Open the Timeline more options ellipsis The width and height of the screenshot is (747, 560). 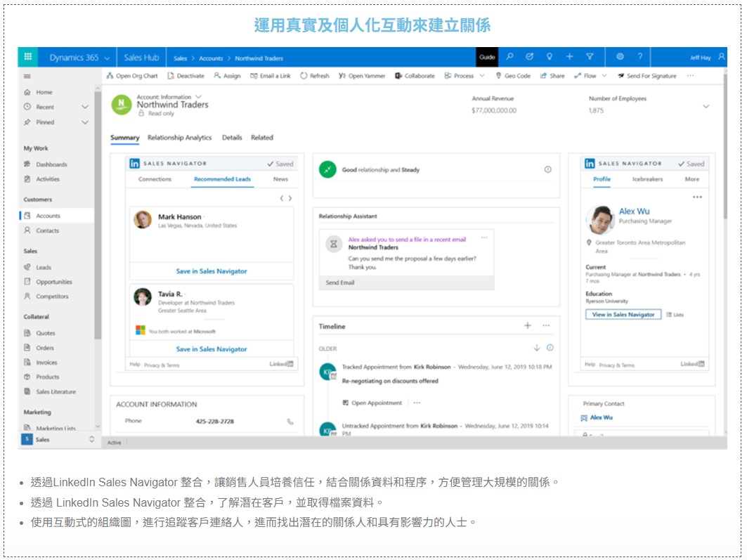click(x=546, y=326)
